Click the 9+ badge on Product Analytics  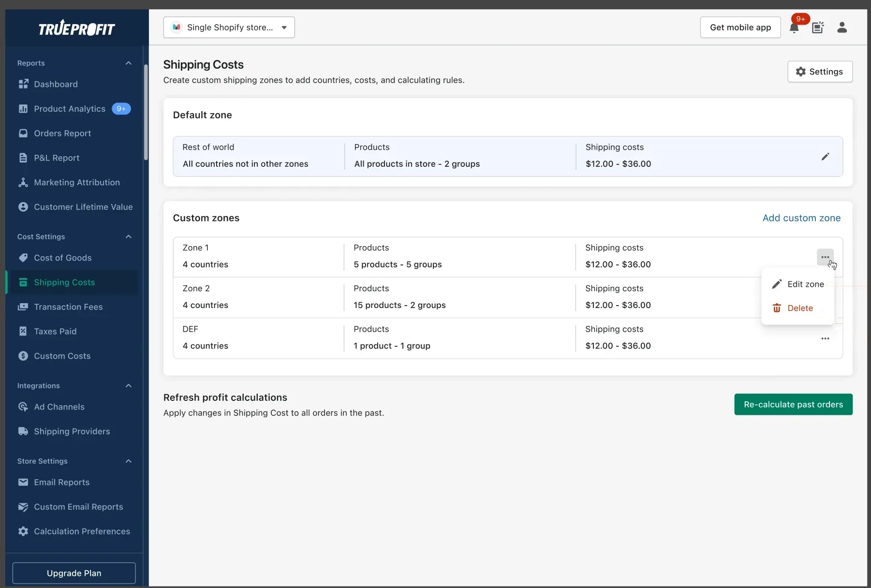[121, 109]
